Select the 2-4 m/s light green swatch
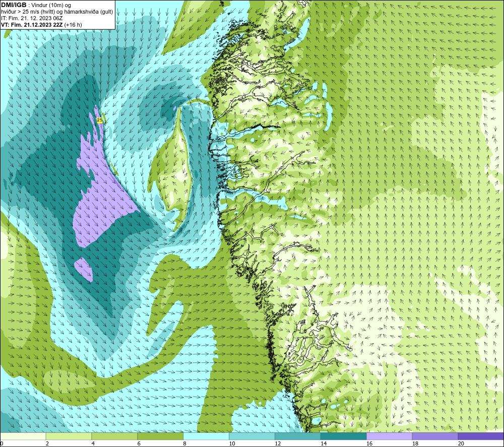504x447 pixels. (69, 436)
